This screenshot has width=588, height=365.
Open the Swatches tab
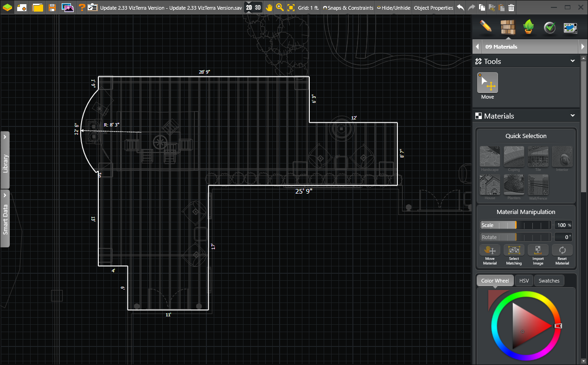coord(549,280)
